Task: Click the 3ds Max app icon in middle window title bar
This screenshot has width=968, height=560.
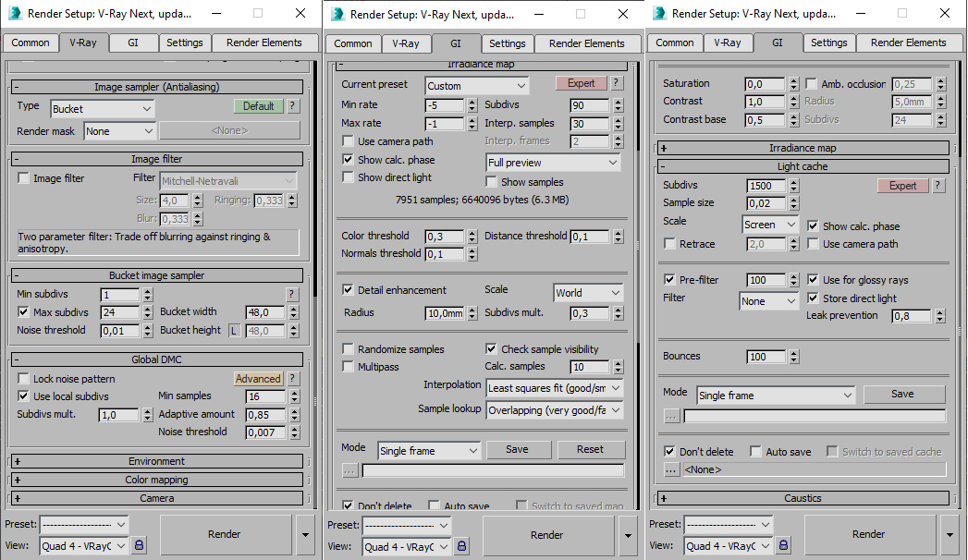Action: 337,14
